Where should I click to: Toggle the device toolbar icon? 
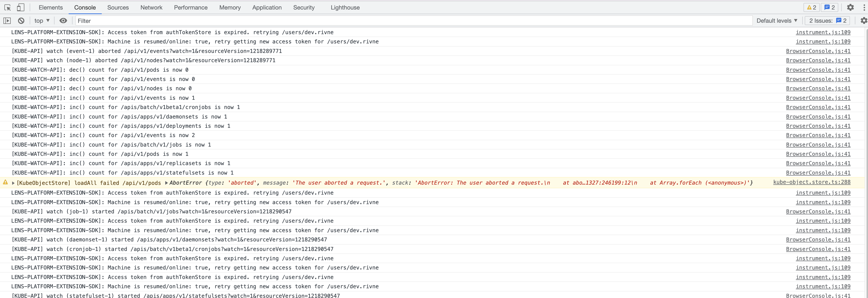pyautogui.click(x=20, y=7)
